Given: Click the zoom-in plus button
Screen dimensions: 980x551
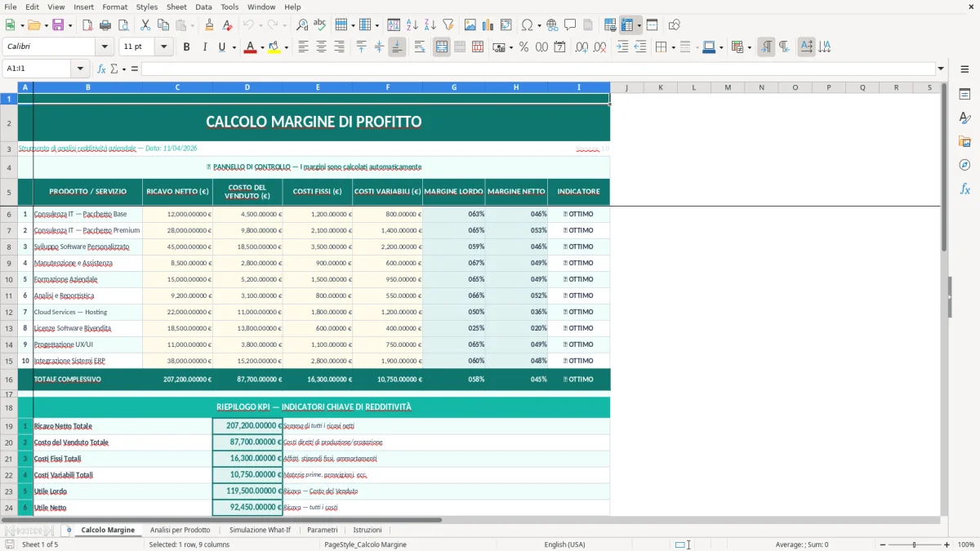Looking at the screenshot, I should pos(947,544).
